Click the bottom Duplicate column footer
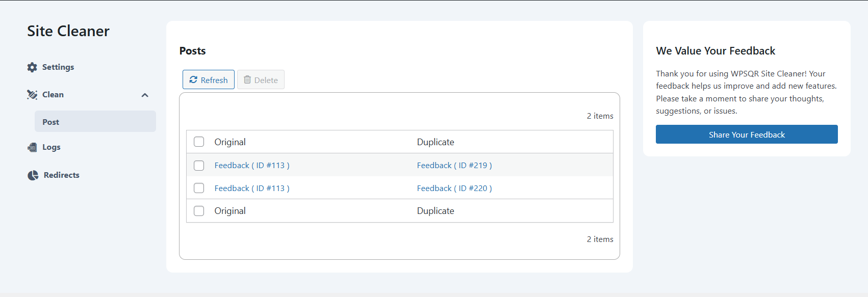The image size is (868, 297). coord(436,211)
